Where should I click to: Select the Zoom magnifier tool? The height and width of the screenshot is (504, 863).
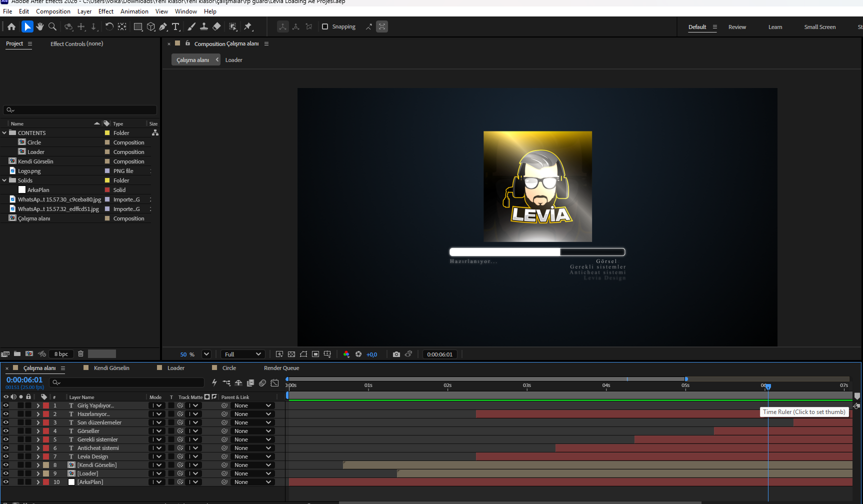[x=52, y=26]
